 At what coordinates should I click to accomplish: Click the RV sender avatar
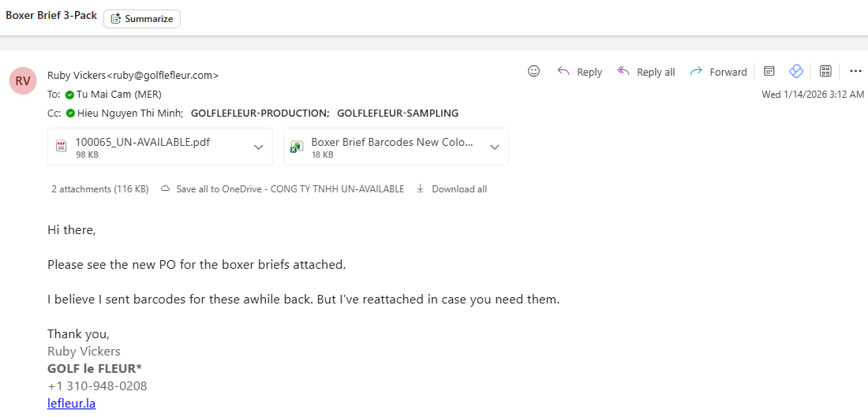[23, 80]
